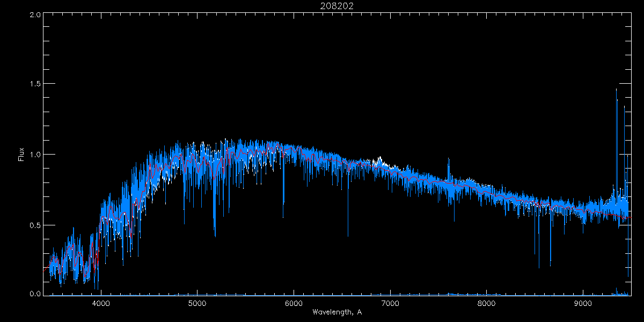Click the 8000 wavelength tick label
Screen dimensions: 644x322
point(486,302)
